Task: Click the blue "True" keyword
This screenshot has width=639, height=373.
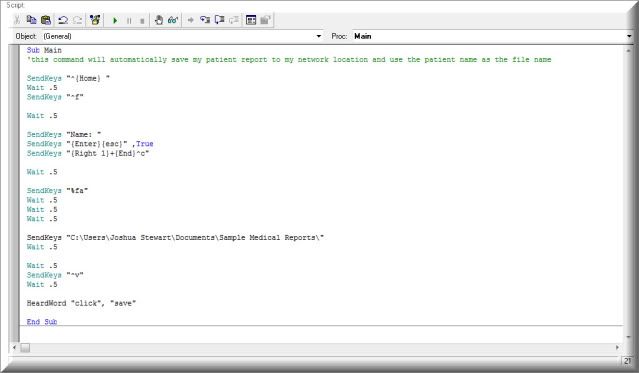Action: [x=145, y=143]
